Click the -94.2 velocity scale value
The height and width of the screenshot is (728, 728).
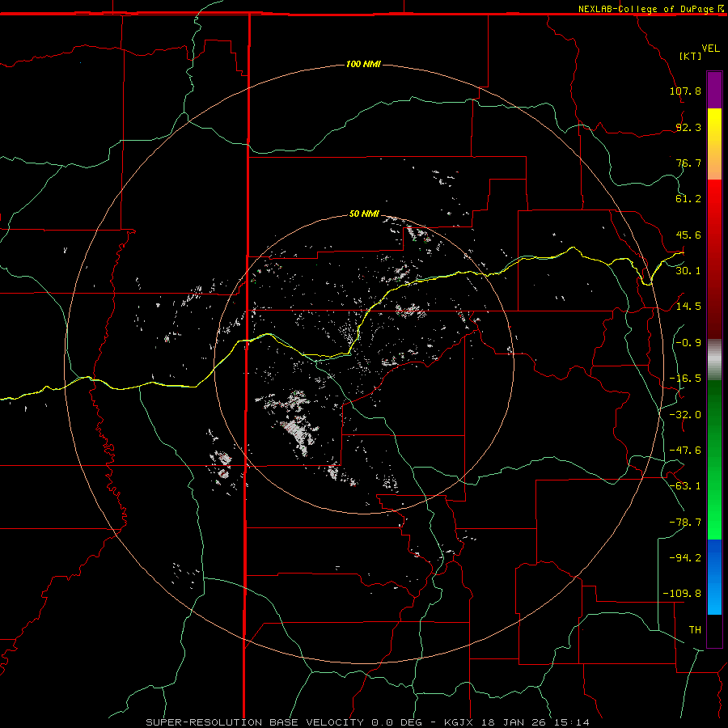tap(685, 558)
